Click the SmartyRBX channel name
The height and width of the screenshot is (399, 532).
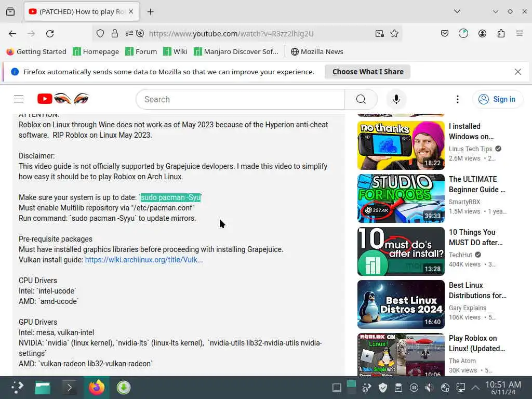pyautogui.click(x=464, y=202)
